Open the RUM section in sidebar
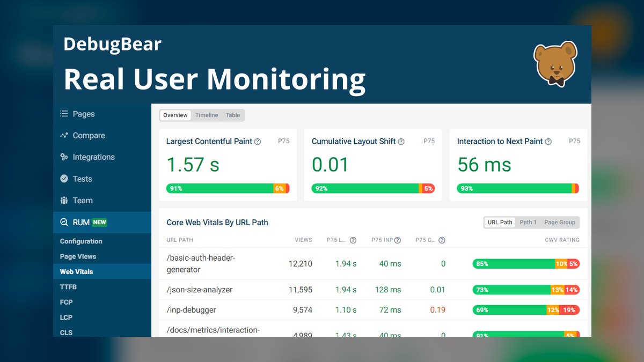The height and width of the screenshot is (362, 644). coord(102,222)
